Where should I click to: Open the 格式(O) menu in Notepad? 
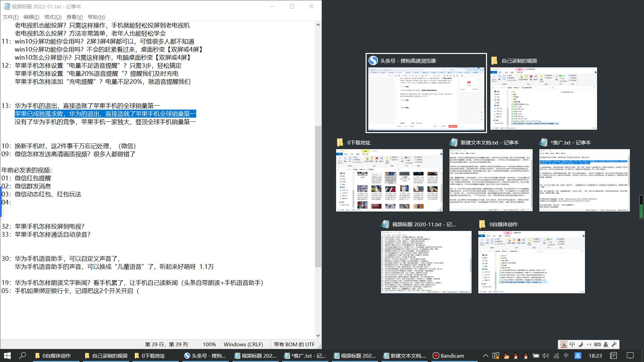pyautogui.click(x=53, y=17)
